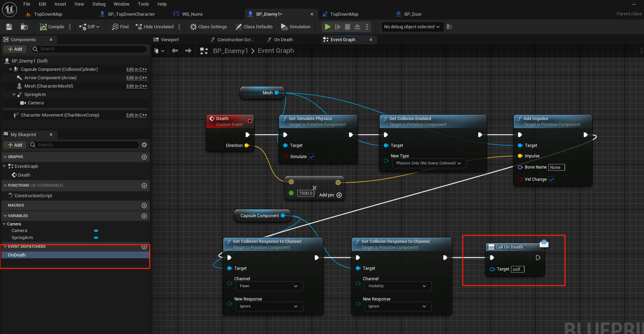The image size is (644, 334).
Task: Click the green Play button
Action: [328, 27]
